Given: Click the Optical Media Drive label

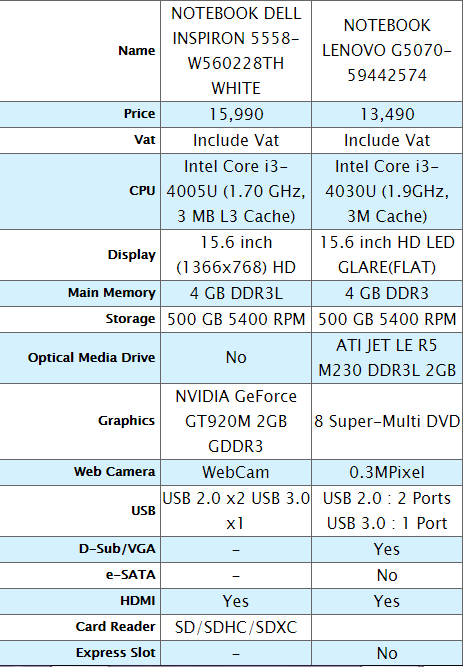Looking at the screenshot, I should pos(91,358).
